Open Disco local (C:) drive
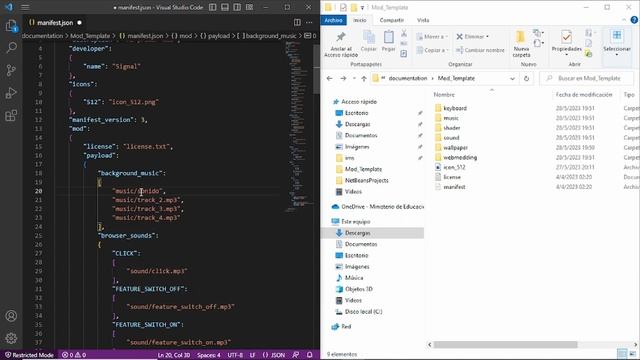640x360 pixels. (363, 311)
